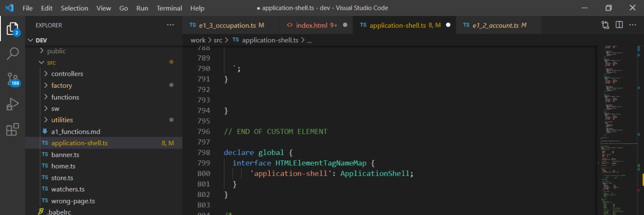644x215 pixels.
Task: Expand the controllers folder
Action: point(46,74)
